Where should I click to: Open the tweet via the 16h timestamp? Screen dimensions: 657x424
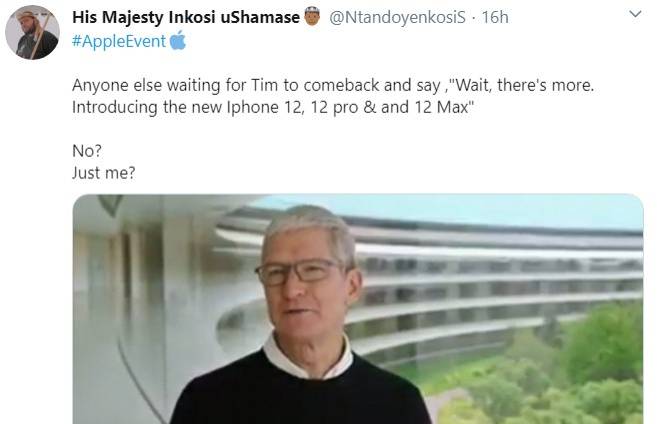495,17
